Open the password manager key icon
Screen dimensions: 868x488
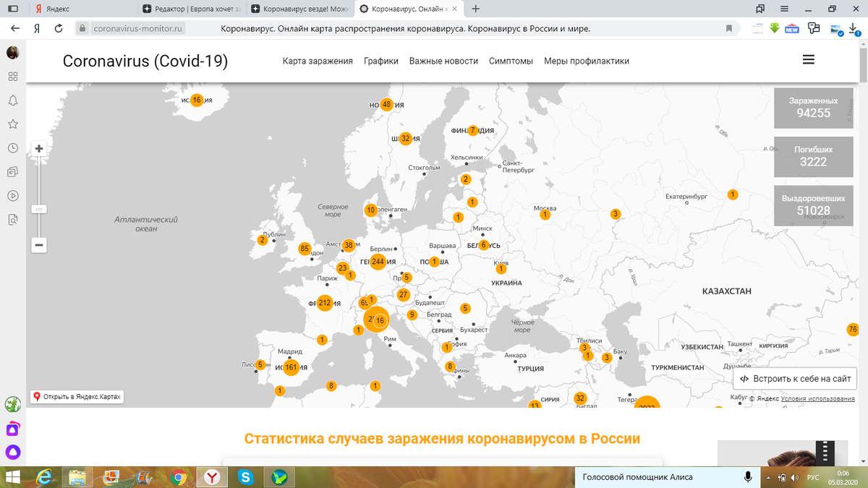(813, 27)
